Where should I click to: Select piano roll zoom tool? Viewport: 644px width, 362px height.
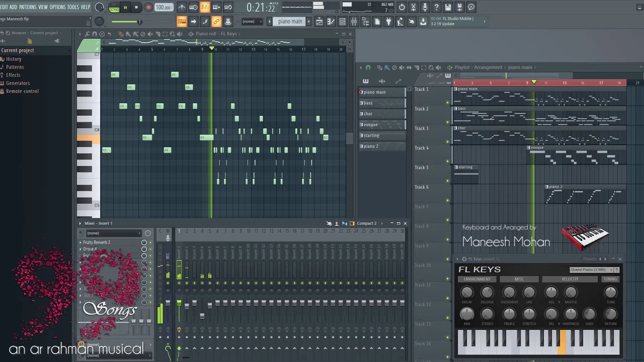[173, 34]
